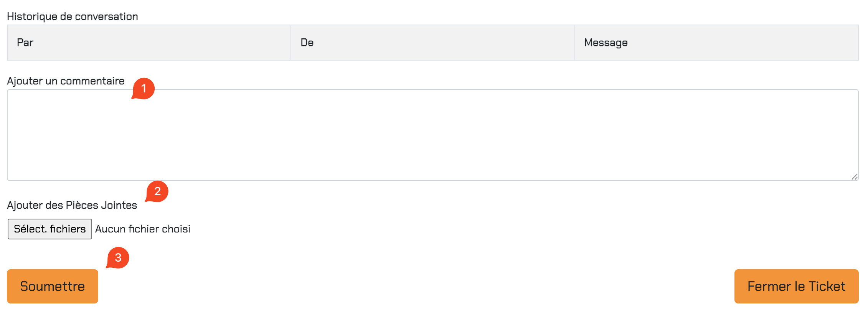868x333 pixels.
Task: Click the word Jointes in the attachments label
Action: point(119,205)
